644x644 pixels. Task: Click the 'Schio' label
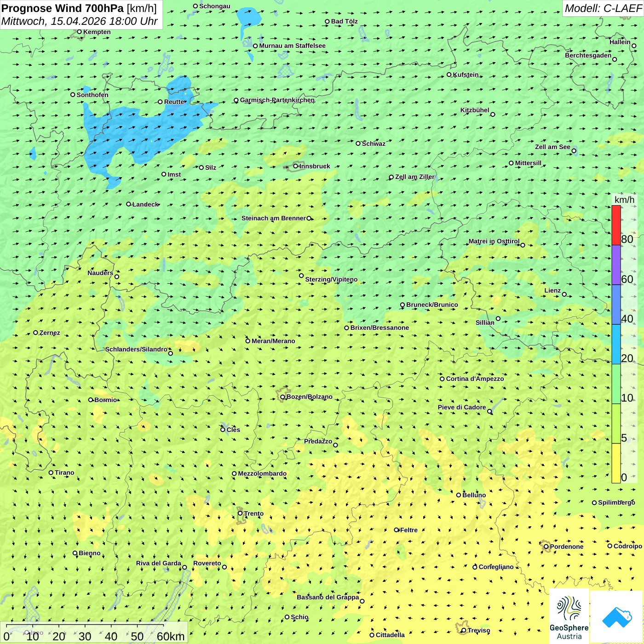(x=299, y=617)
